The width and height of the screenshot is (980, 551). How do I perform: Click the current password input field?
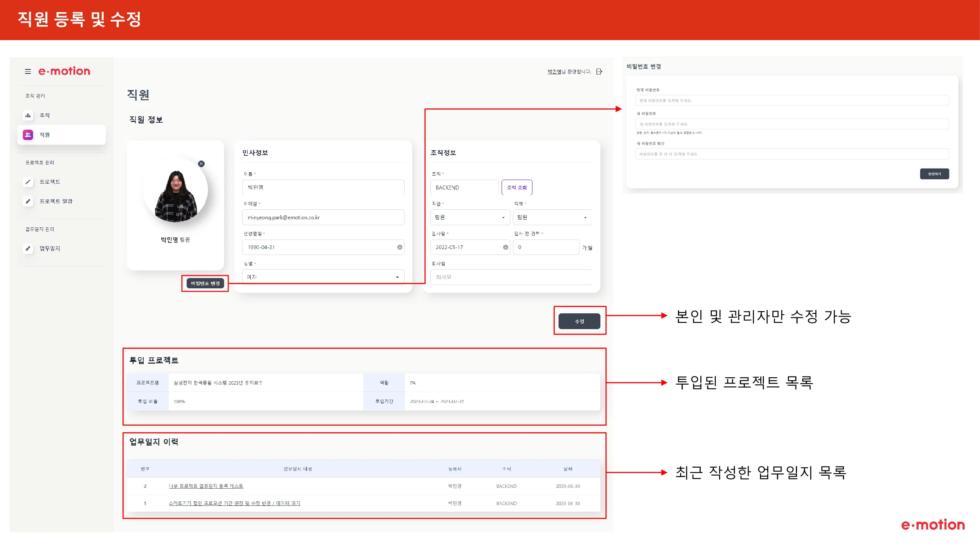(x=792, y=100)
